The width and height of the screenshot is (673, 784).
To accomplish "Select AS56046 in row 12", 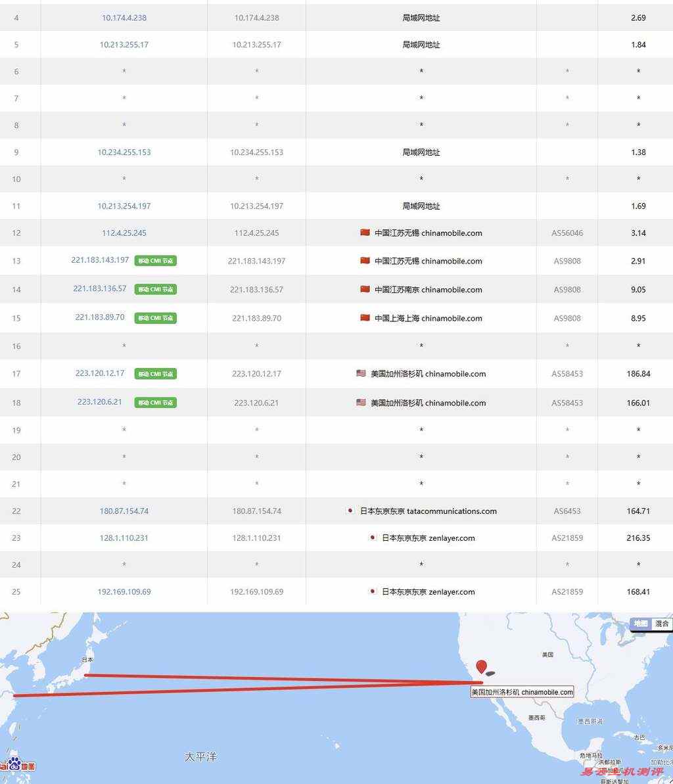I will pyautogui.click(x=567, y=233).
